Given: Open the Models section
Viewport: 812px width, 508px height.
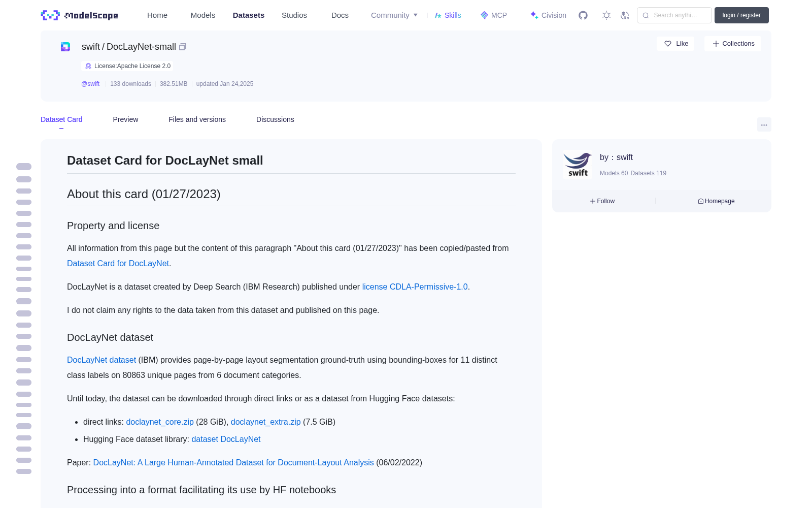Looking at the screenshot, I should (x=203, y=15).
